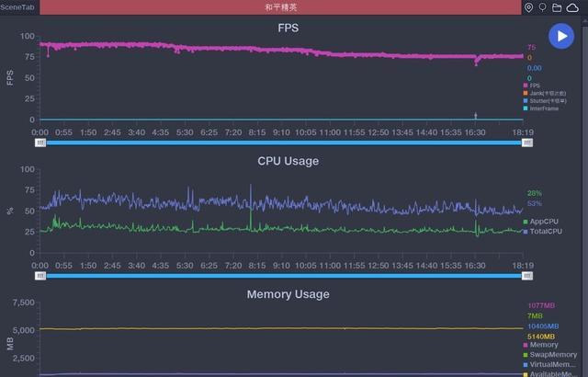Select the 和平精英 red title tab
Viewport: 588px width, 377px height.
pyautogui.click(x=279, y=7)
